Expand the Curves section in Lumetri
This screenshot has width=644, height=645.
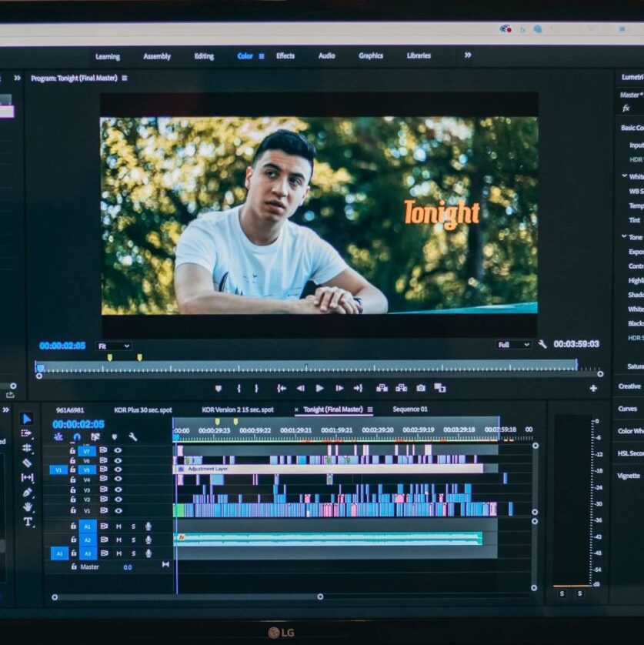coord(628,409)
